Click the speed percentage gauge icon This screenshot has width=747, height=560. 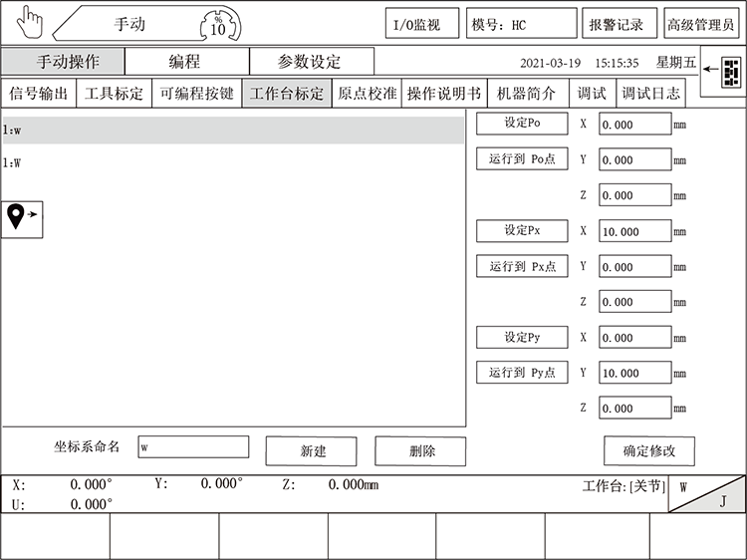(x=217, y=24)
